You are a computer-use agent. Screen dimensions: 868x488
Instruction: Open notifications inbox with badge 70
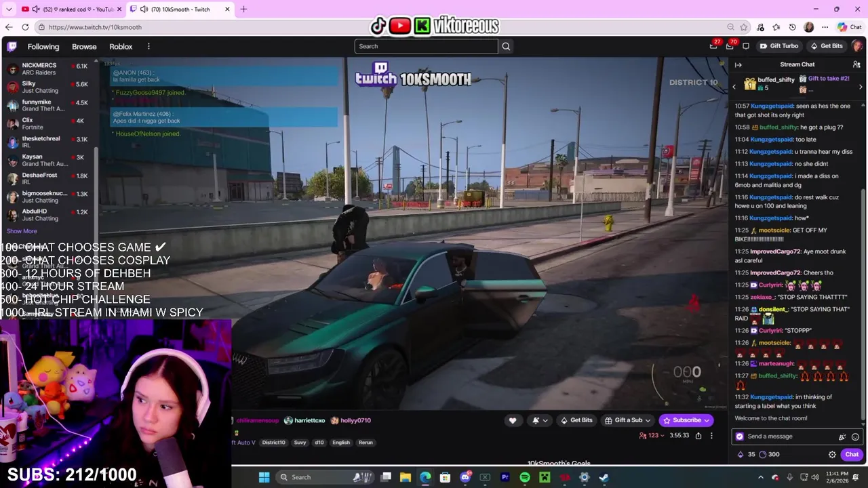point(730,46)
